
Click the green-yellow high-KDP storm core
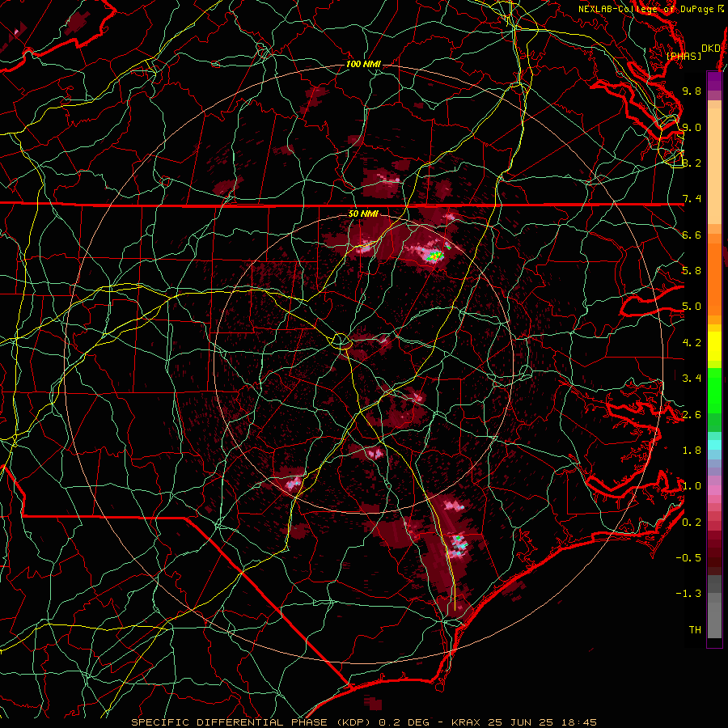435,255
